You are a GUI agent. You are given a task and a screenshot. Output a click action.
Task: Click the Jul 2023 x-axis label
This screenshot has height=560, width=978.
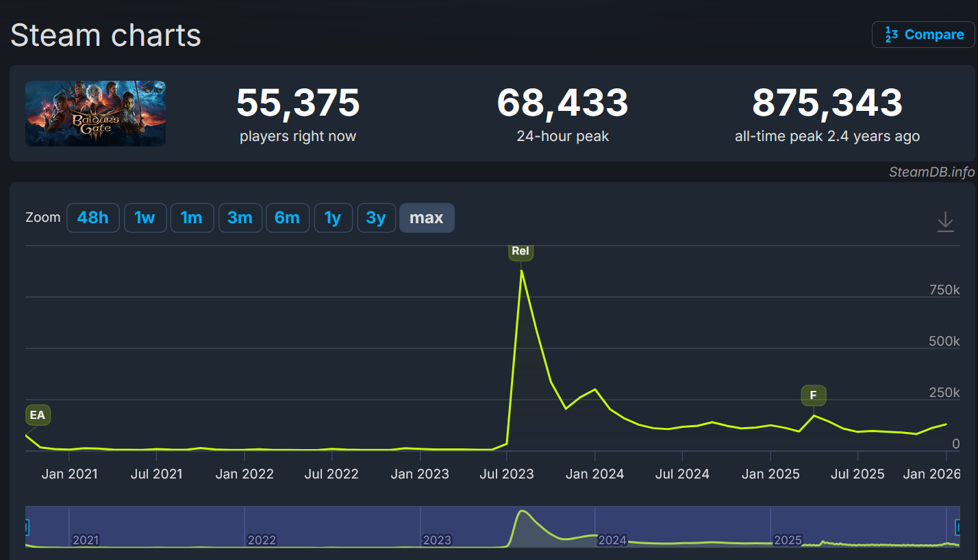507,474
